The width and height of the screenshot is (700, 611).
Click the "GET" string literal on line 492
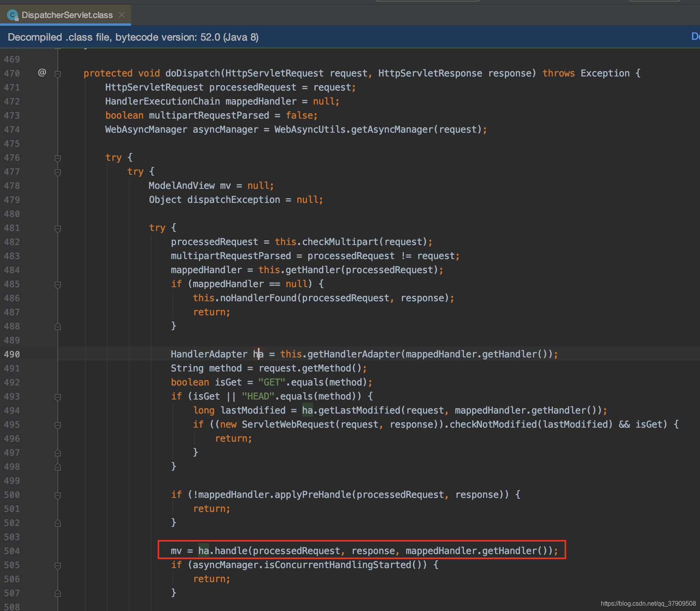(x=272, y=382)
